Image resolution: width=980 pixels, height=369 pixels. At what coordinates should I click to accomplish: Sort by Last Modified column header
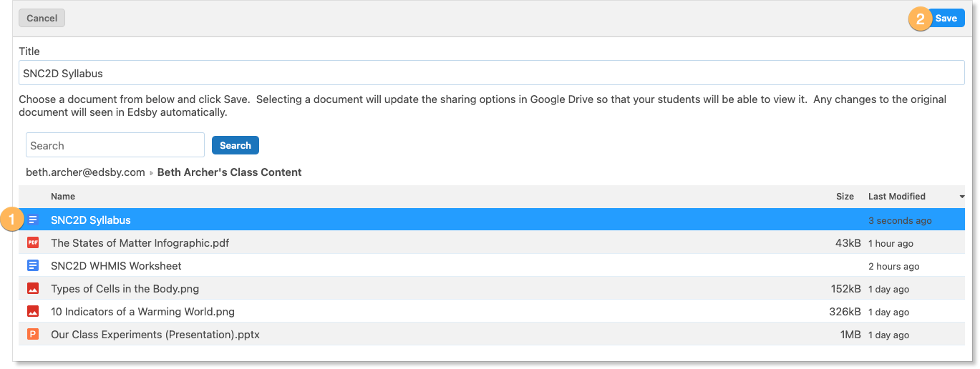(897, 196)
